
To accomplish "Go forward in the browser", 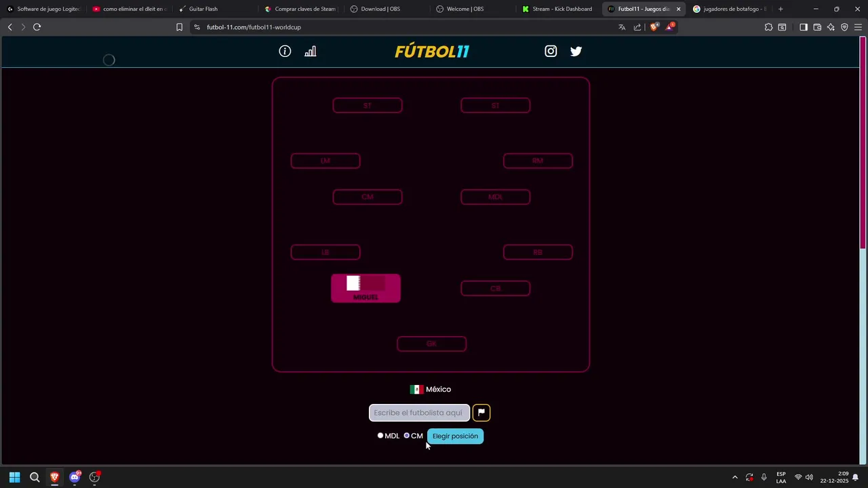I will [x=23, y=27].
